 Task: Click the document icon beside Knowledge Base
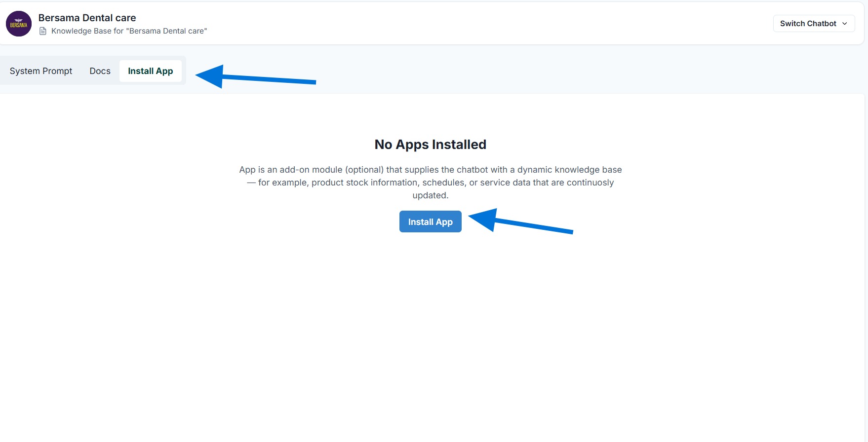pos(43,31)
